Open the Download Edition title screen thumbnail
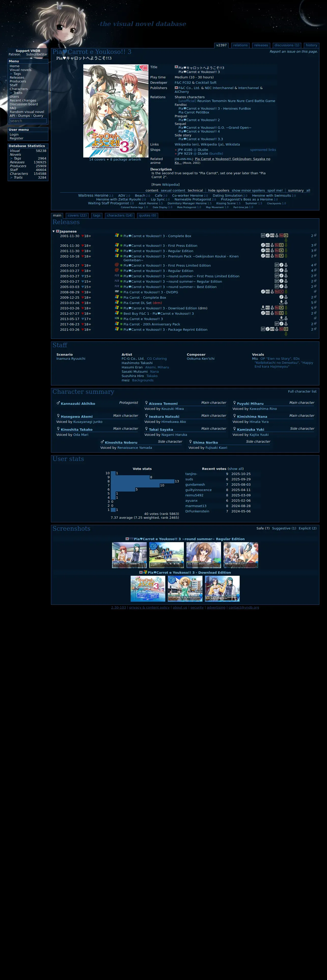This screenshot has height=980, width=327. pos(148,588)
